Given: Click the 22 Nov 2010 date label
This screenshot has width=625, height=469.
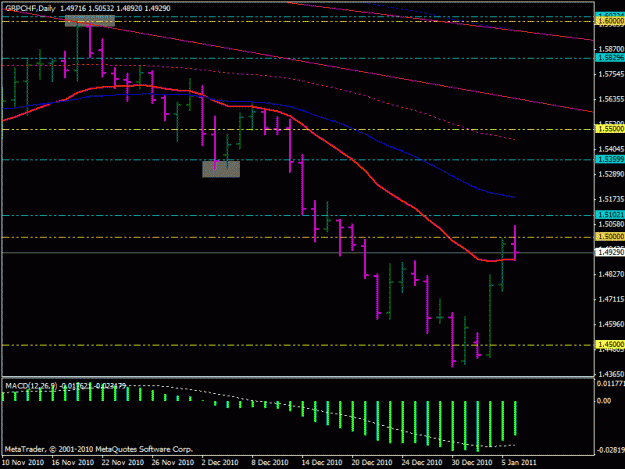Looking at the screenshot, I should [123, 463].
